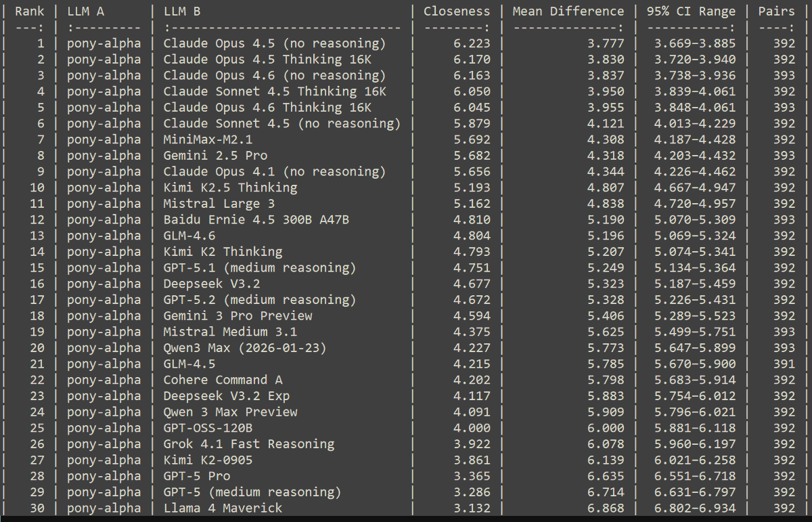Click the Rank column header

point(29,11)
